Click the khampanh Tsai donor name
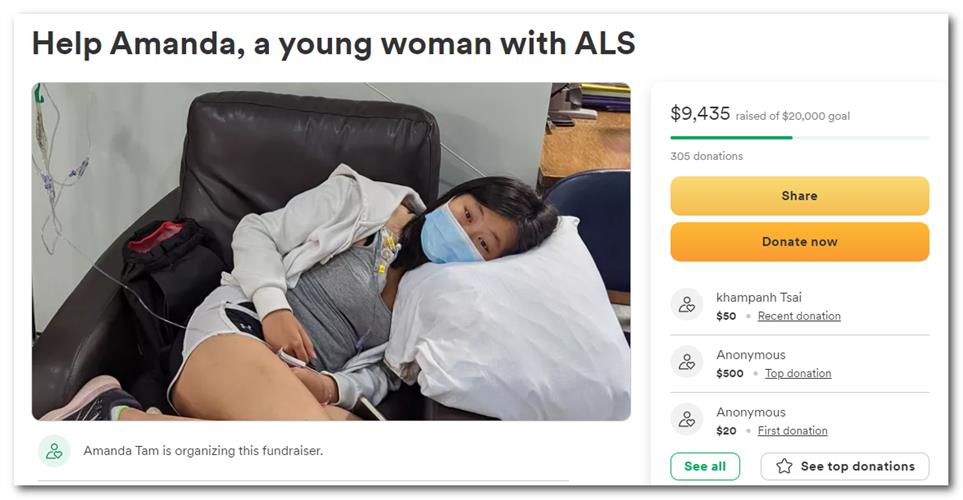This screenshot has width=963, height=500. 759,297
